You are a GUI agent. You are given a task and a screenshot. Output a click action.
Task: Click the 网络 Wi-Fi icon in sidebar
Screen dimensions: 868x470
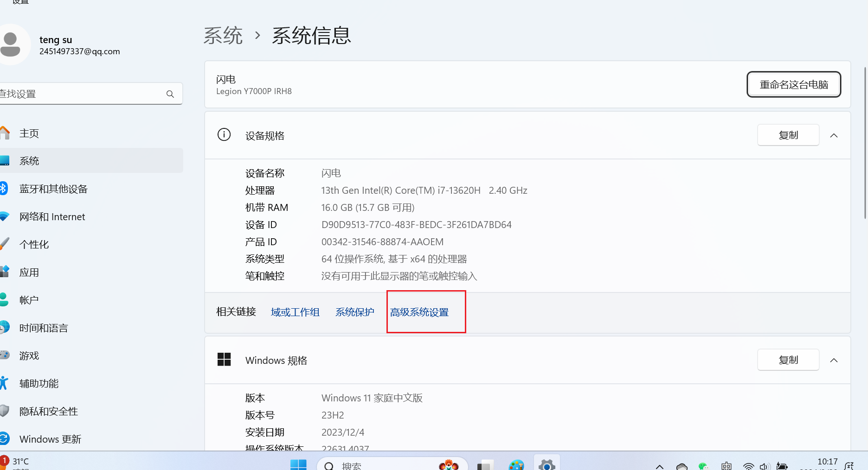click(x=4, y=216)
